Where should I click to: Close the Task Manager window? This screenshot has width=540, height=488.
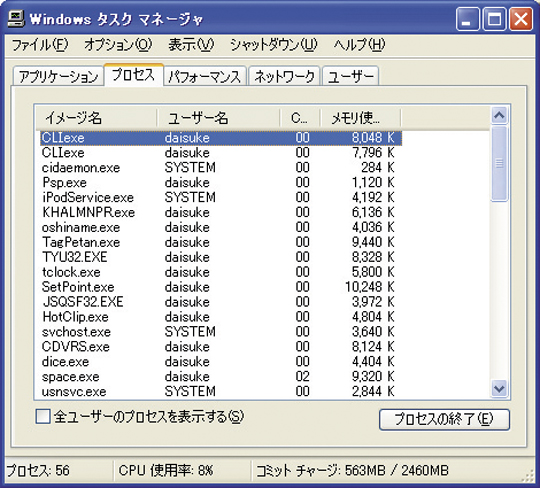pyautogui.click(x=521, y=19)
